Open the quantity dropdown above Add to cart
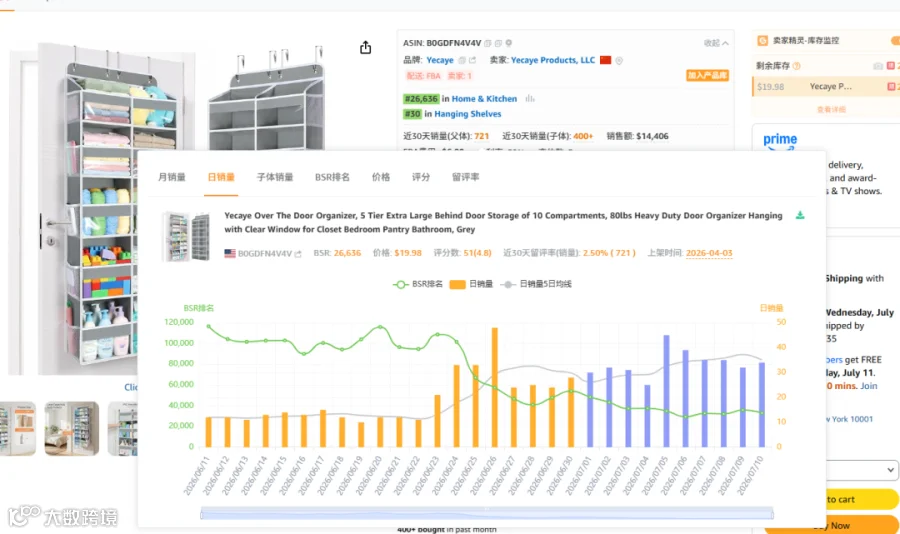900x534 pixels. (862, 470)
